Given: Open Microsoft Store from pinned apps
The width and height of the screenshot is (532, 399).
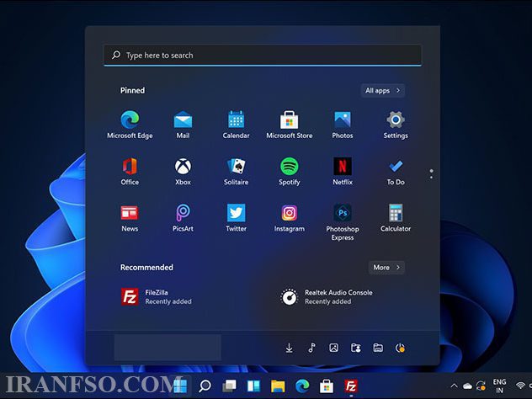Looking at the screenshot, I should click(289, 125).
